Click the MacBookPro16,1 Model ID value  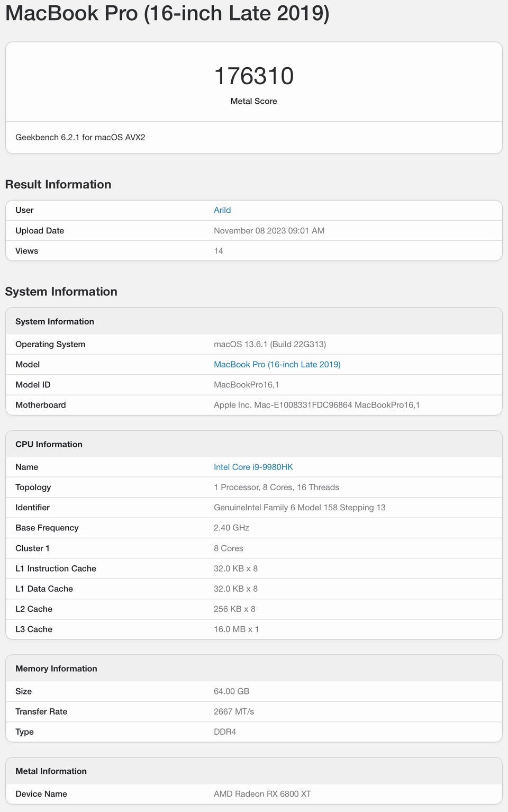tap(246, 385)
